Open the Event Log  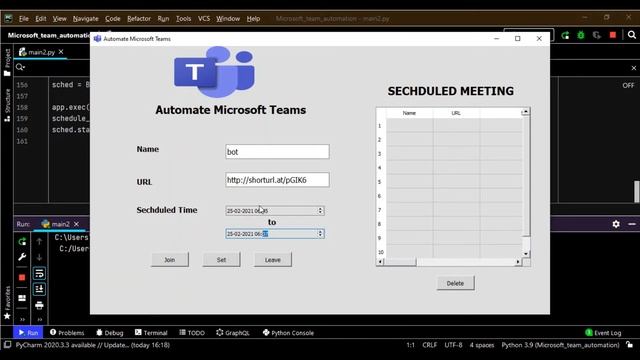(603, 333)
